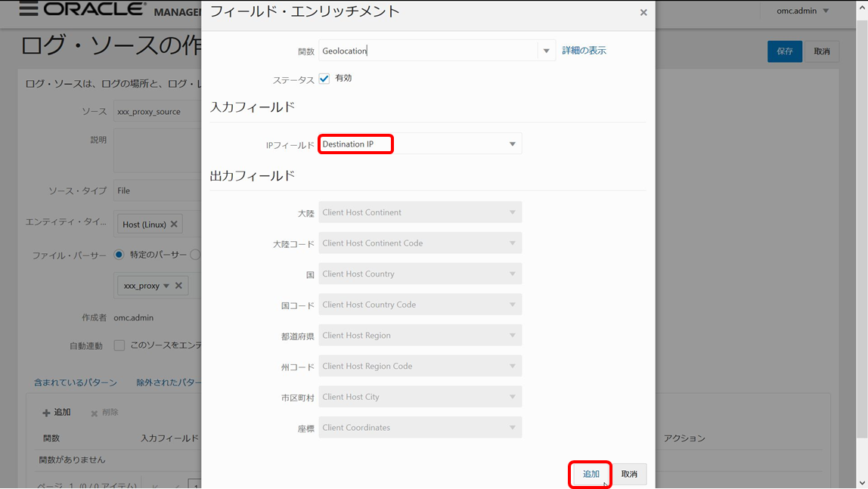This screenshot has width=868, height=489.
Task: Click the 関数がありません empty row text
Action: click(72, 460)
